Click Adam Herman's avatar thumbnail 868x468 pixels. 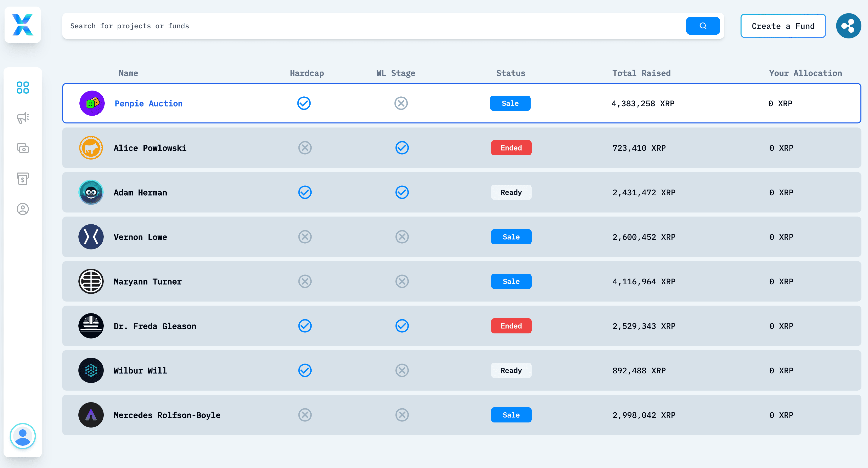(x=91, y=192)
